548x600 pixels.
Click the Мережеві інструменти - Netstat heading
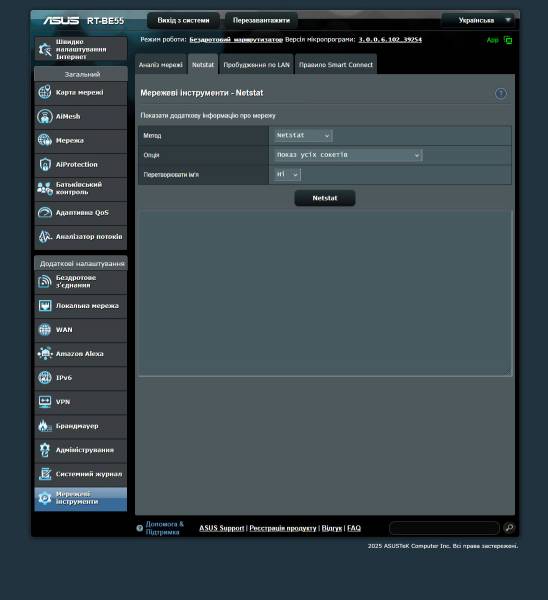point(202,93)
